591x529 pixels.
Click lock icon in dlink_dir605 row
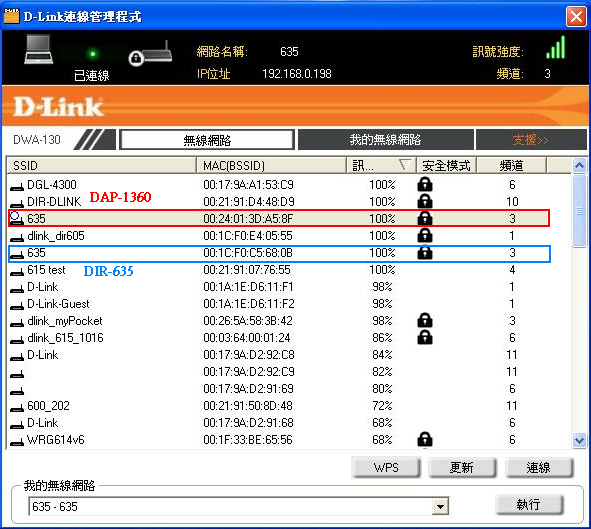point(425,235)
